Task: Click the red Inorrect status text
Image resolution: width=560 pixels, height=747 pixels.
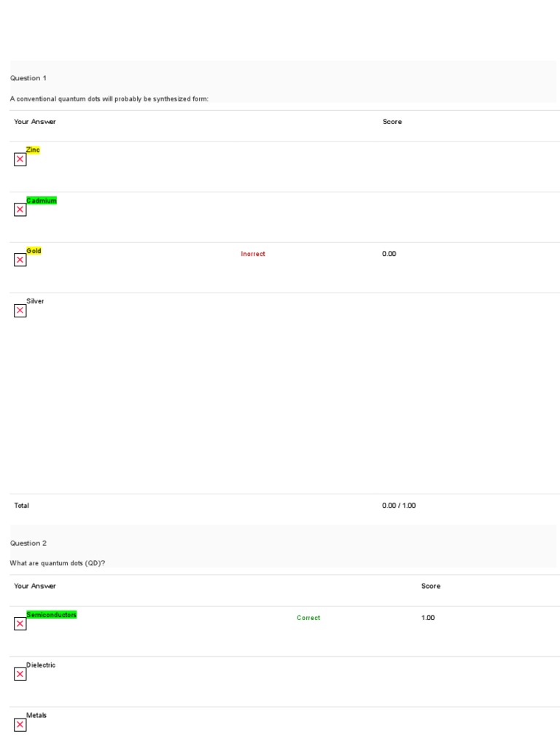Action: (x=253, y=254)
